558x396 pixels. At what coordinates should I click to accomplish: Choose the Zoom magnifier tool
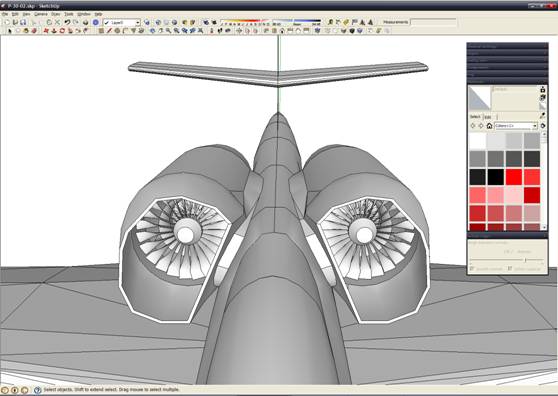point(168,31)
